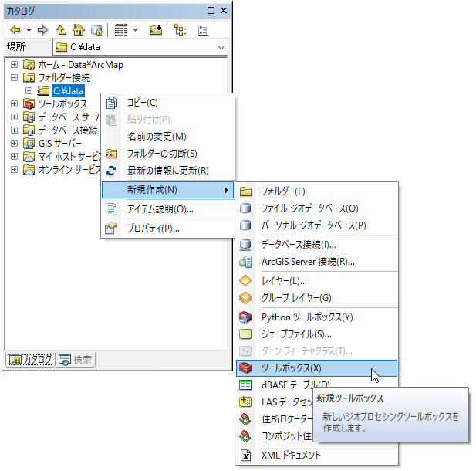Maximize the カタログ panel window
476x471 pixels.
coord(211,11)
